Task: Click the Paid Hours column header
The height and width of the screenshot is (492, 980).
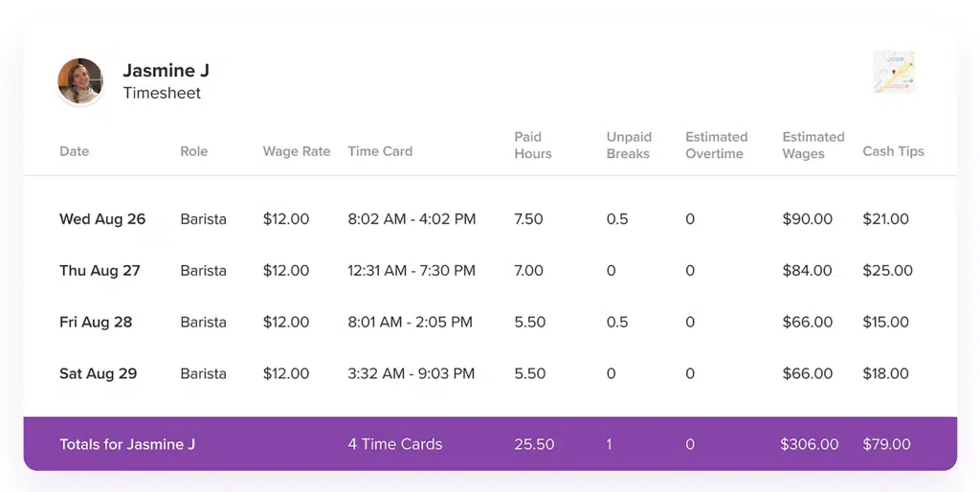Action: pos(532,145)
